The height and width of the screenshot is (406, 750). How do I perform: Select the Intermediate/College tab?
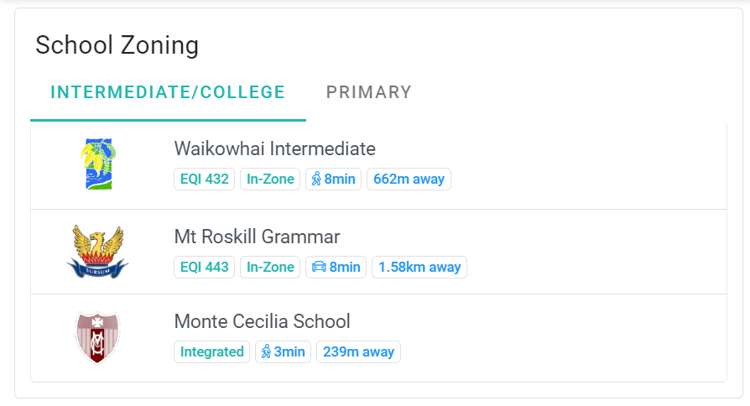(168, 92)
